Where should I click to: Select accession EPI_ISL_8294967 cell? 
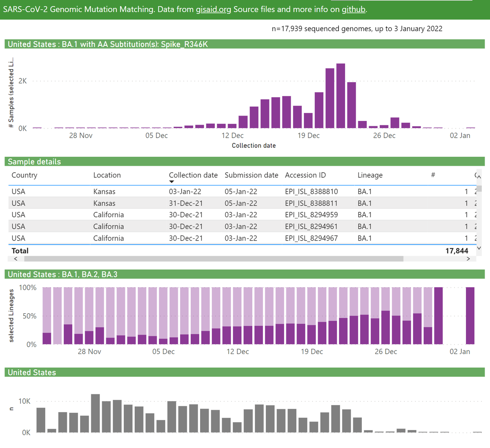click(x=312, y=238)
